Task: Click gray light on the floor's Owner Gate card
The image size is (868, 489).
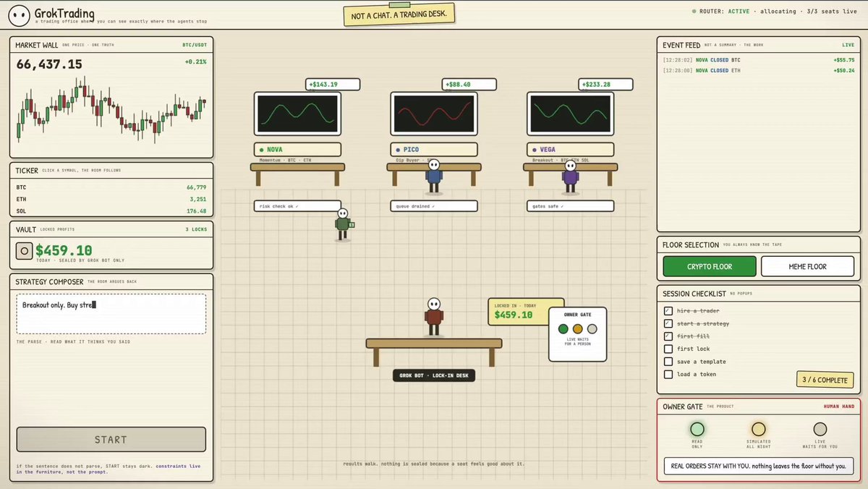Action: pyautogui.click(x=592, y=329)
